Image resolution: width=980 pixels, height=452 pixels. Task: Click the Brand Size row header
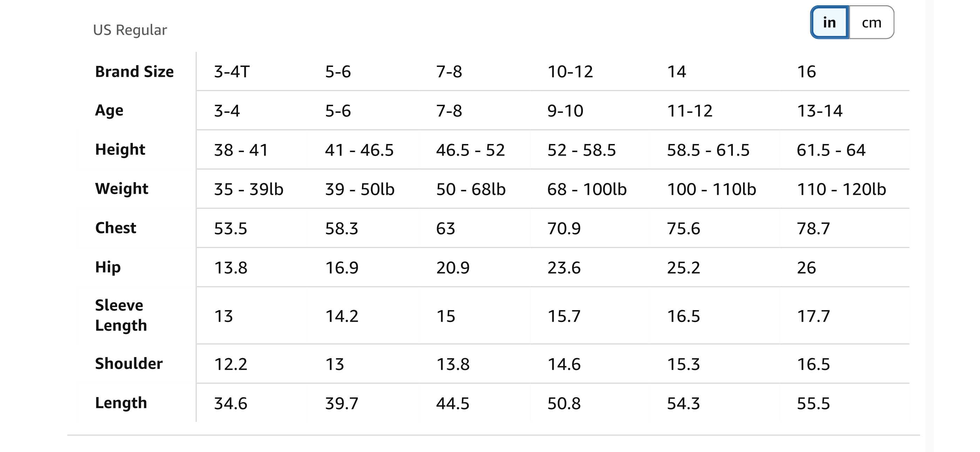click(x=134, y=71)
